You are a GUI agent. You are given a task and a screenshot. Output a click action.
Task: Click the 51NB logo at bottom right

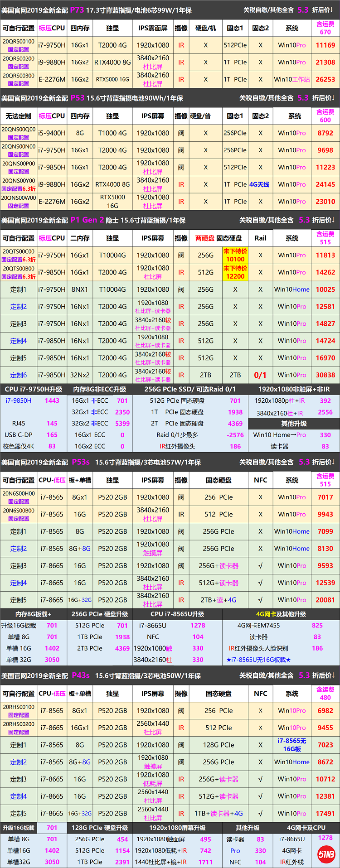326,854
